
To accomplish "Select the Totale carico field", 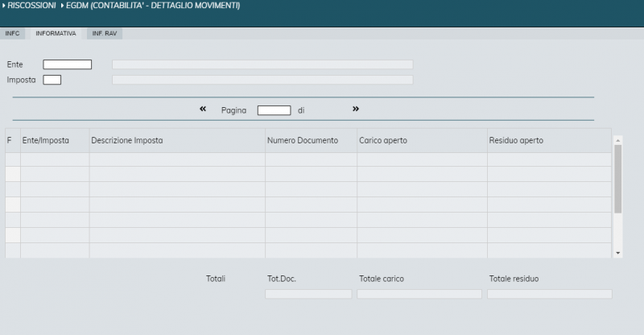I will (419, 294).
